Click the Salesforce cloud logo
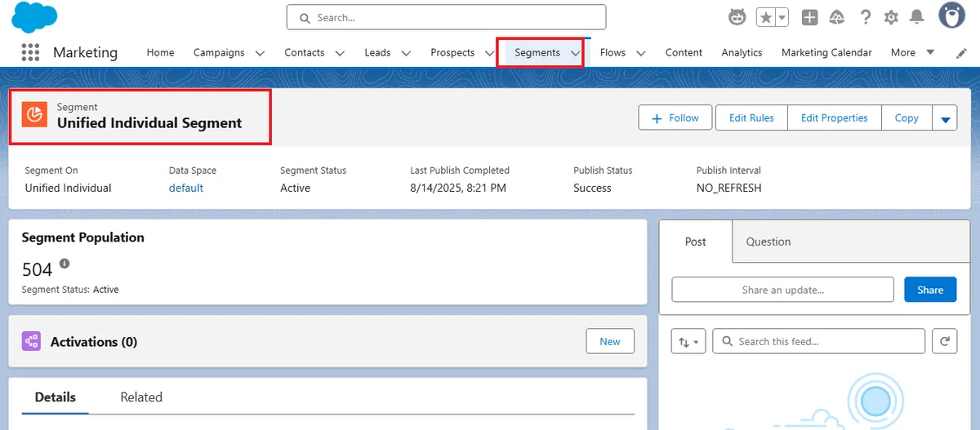Screen dimensions: 980x430 tap(34, 18)
